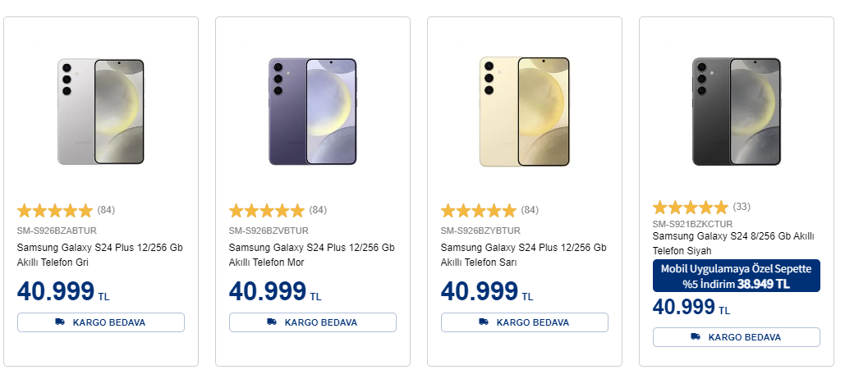Click the yellow Galaxy S24 Plus phone image
The height and width of the screenshot is (379, 868).
(x=525, y=112)
